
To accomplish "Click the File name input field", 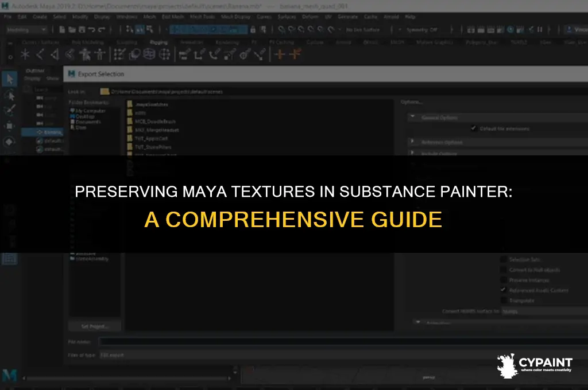I will (343, 341).
